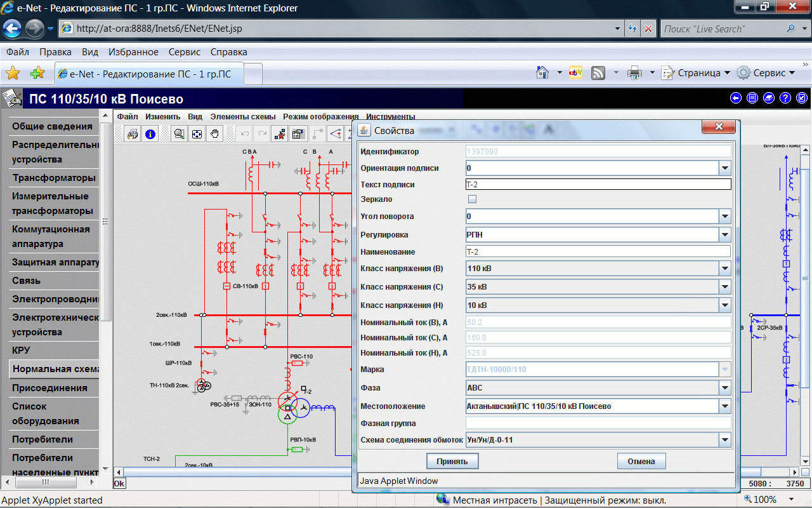Open Трансформаторы in the sidebar
Screen dimensions: 812x508
coord(53,178)
